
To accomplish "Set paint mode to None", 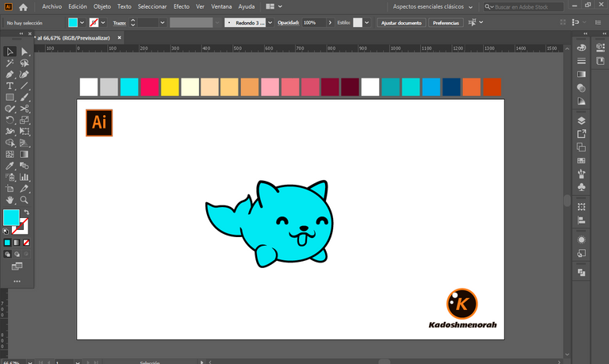I will tap(26, 243).
